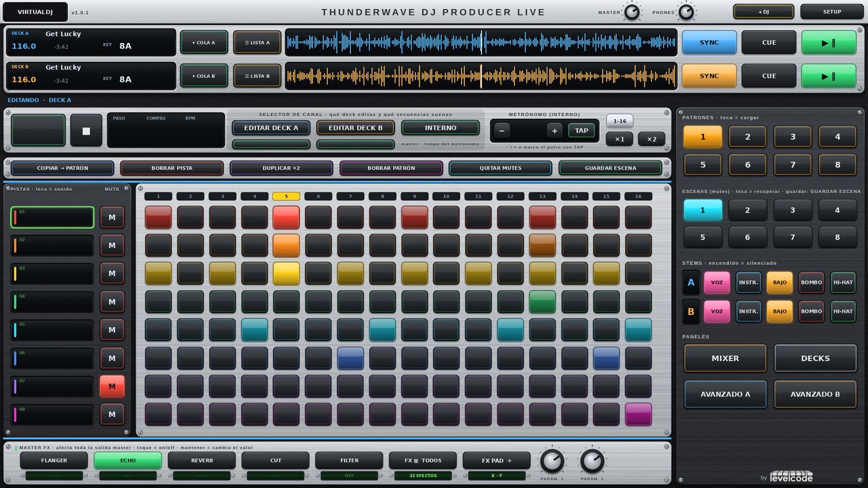The width and height of the screenshot is (868, 488).
Task: Toggle the HI-HAT stem on deck A
Action: tap(843, 282)
